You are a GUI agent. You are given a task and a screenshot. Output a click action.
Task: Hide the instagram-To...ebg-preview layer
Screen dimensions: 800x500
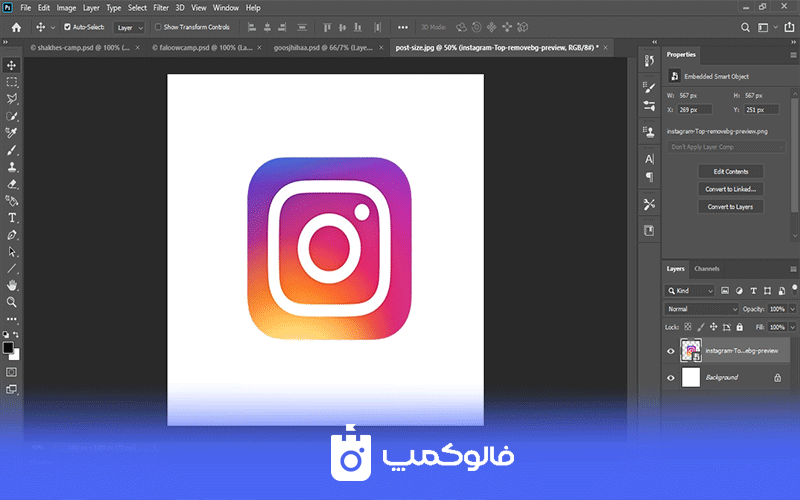[671, 351]
